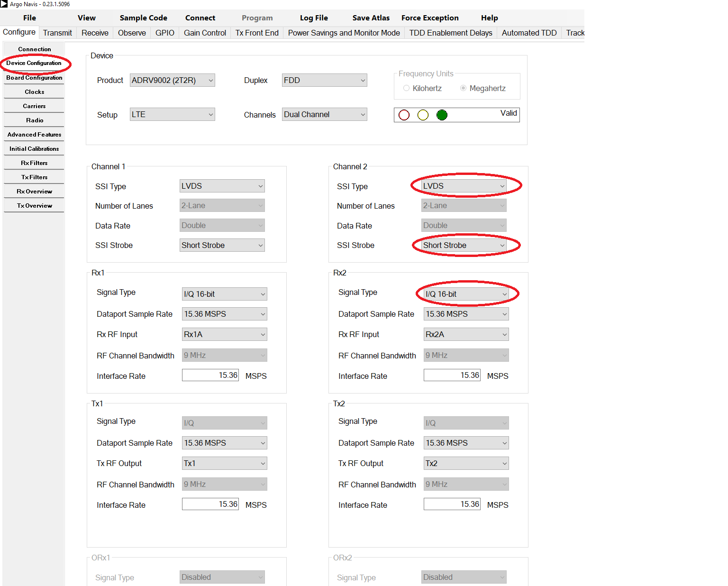Screen dimensions: 728x586
Task: Select Megahertz frequency units
Action: coord(463,88)
